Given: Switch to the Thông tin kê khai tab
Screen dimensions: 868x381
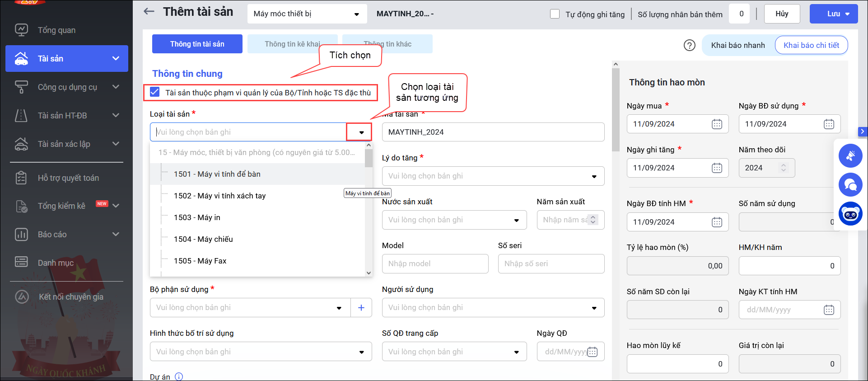Looking at the screenshot, I should tap(292, 44).
